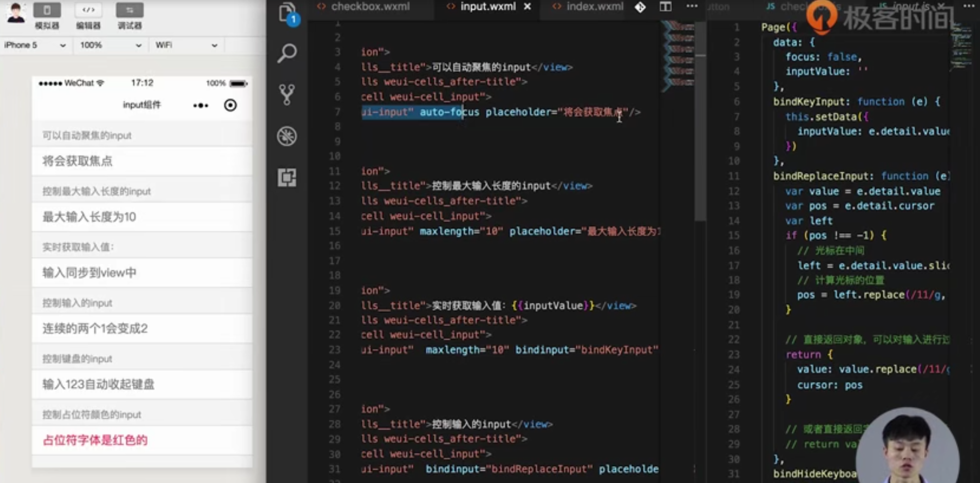Open the 100% zoom level dropdown
This screenshot has height=483, width=980.
tap(110, 45)
